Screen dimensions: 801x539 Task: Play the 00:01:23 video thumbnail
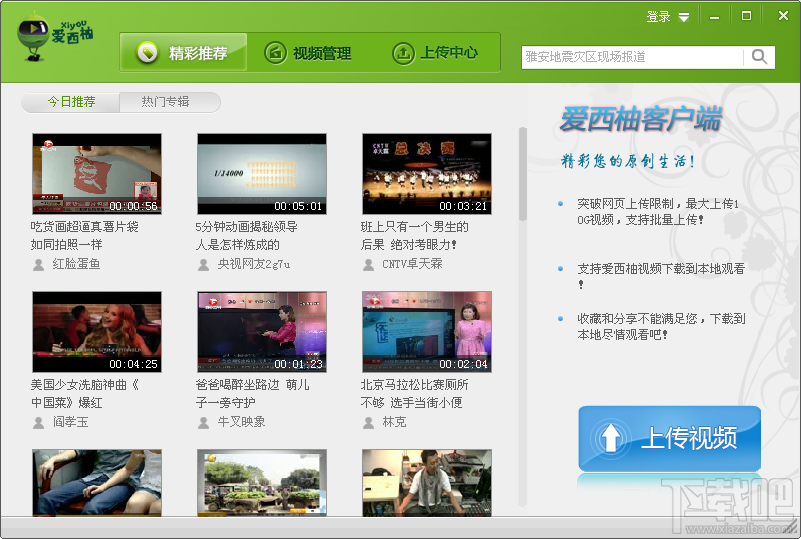tap(262, 332)
